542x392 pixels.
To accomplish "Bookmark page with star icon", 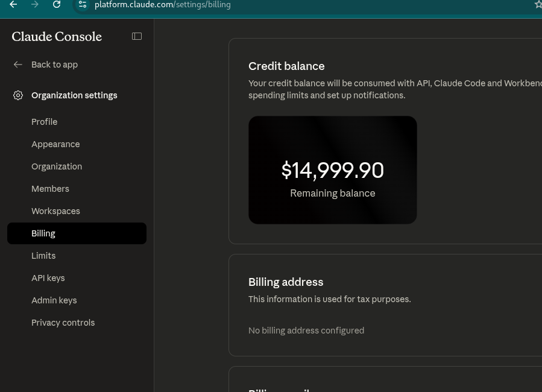I will pos(538,4).
